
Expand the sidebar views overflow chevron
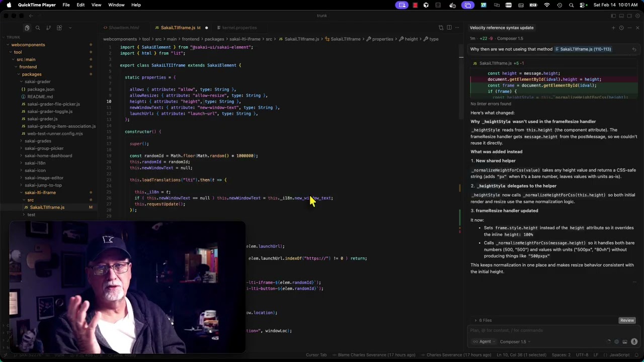point(70,28)
